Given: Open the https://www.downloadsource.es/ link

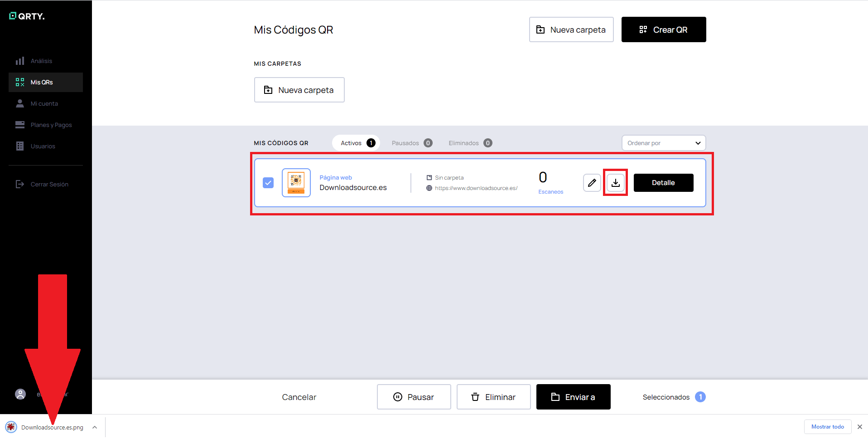Looking at the screenshot, I should coord(476,188).
